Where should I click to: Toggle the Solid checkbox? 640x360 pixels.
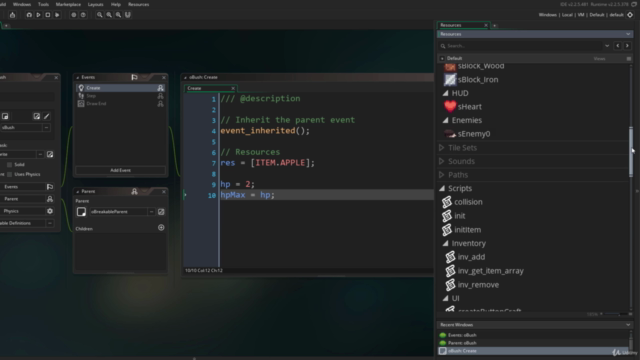point(9,164)
